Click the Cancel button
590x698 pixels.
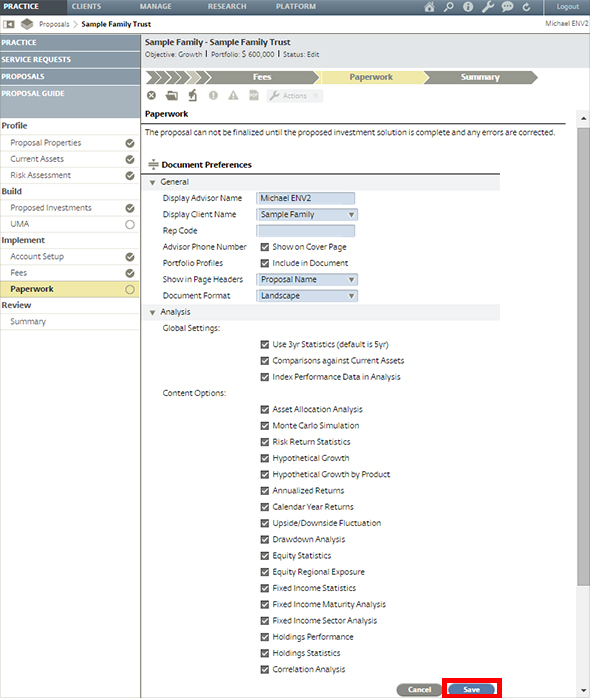(419, 690)
